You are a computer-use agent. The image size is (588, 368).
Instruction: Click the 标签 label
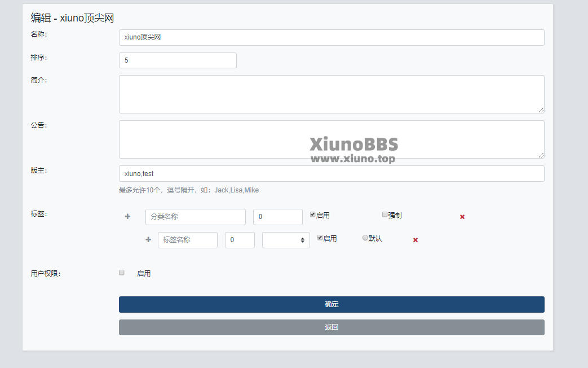click(39, 214)
